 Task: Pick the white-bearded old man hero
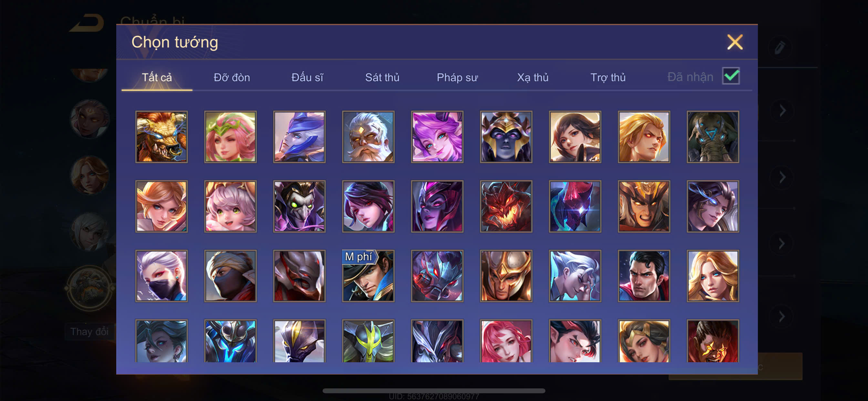tap(368, 137)
